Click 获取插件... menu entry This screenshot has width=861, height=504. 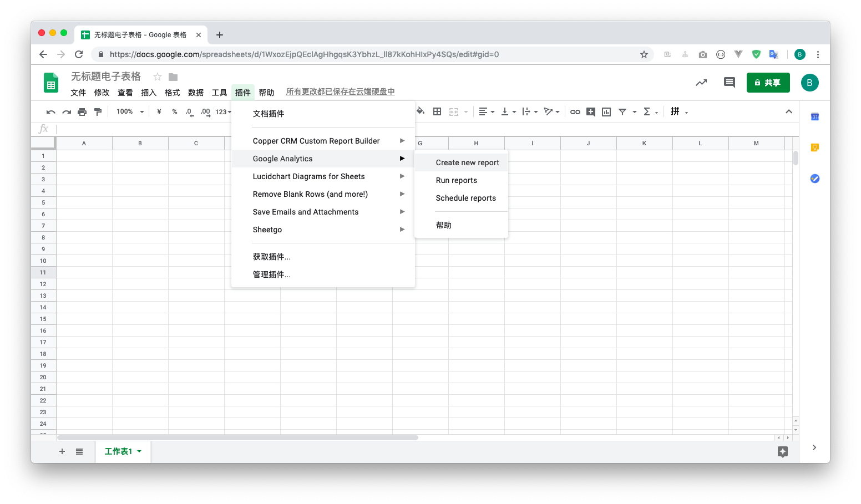click(x=323, y=257)
